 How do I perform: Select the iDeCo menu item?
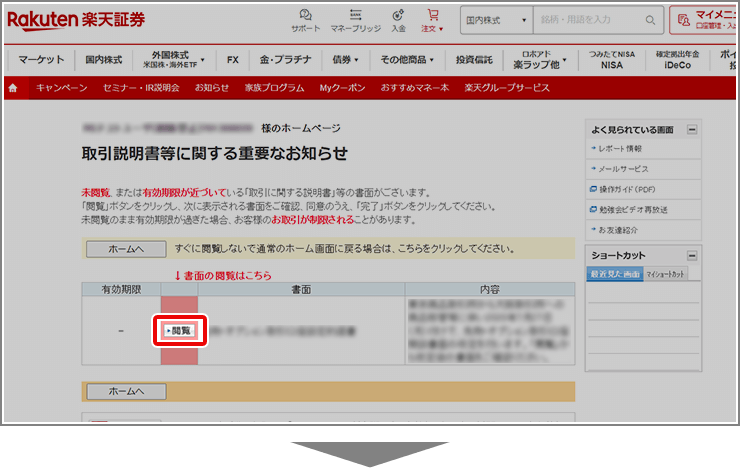pos(677,60)
